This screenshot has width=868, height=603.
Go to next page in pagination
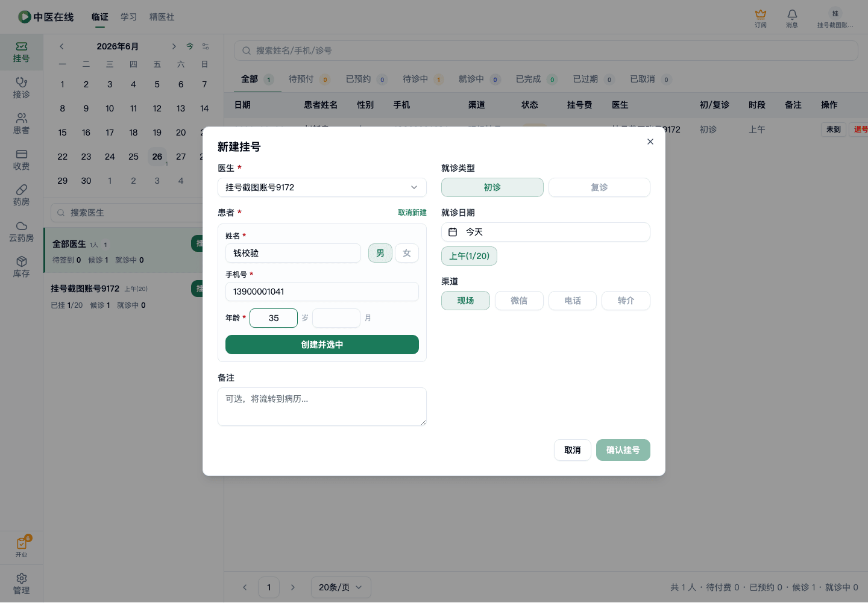[293, 587]
